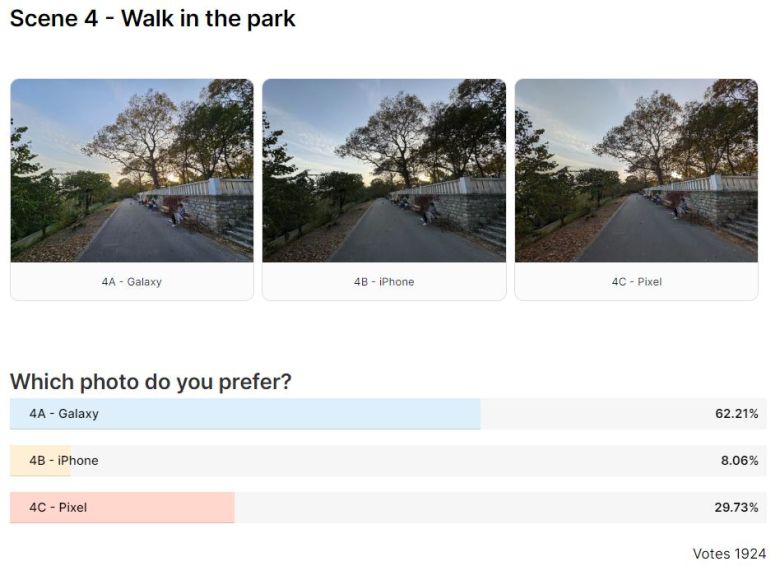The image size is (780, 580).
Task: Open the 4C Pixel park photo
Action: (636, 170)
